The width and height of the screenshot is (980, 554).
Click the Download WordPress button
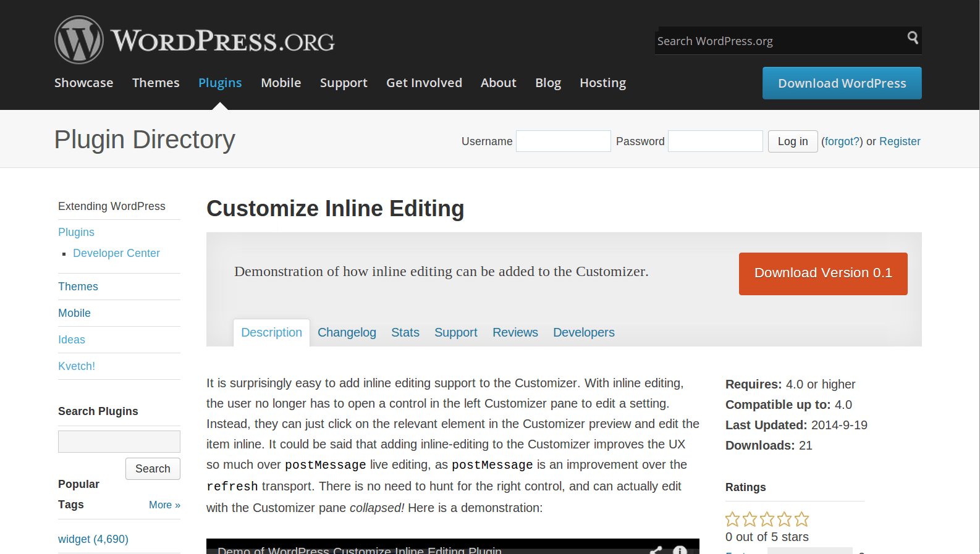coord(842,83)
